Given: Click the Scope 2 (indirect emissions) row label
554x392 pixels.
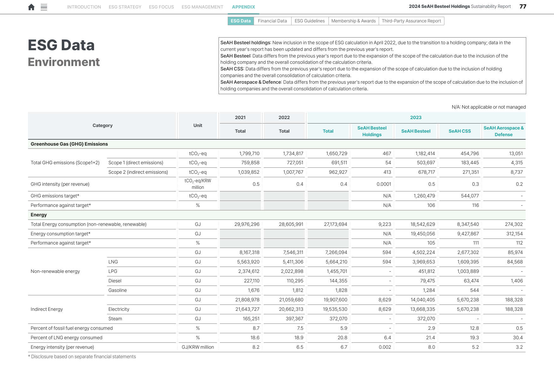Looking at the screenshot, I should [138, 172].
